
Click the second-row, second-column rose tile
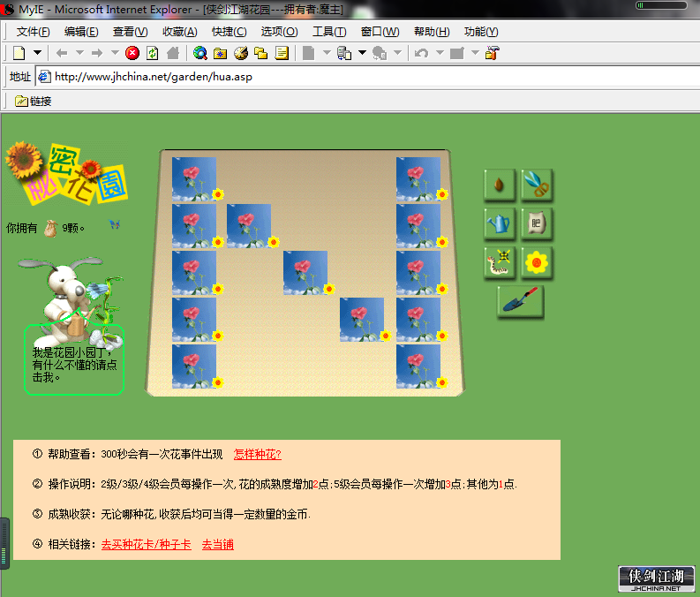[249, 226]
